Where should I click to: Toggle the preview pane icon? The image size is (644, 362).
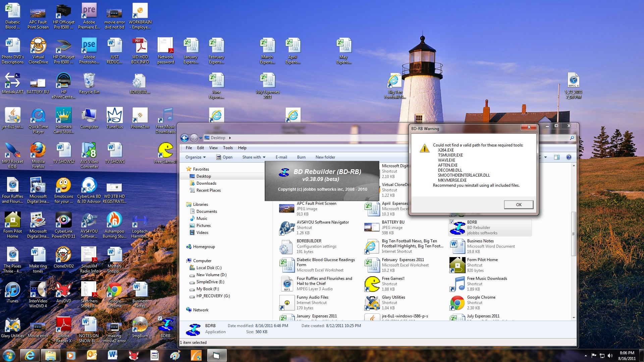click(x=557, y=157)
